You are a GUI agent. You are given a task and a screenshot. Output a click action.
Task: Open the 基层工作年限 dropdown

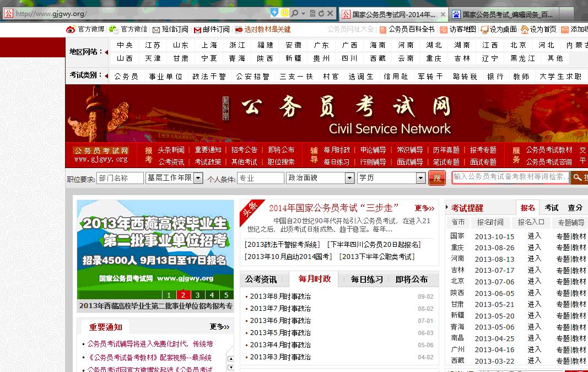pyautogui.click(x=198, y=177)
